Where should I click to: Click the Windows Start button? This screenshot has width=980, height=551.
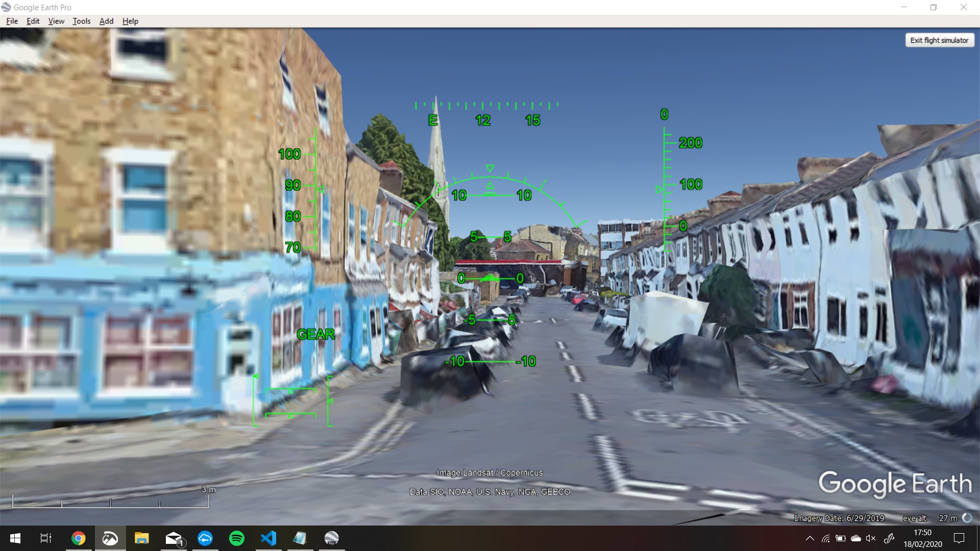[x=15, y=538]
